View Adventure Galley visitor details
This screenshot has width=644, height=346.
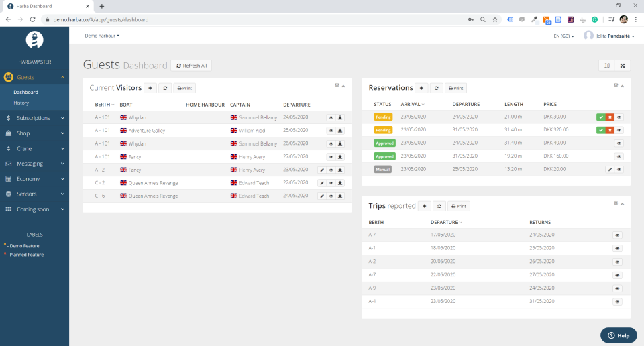(x=331, y=131)
